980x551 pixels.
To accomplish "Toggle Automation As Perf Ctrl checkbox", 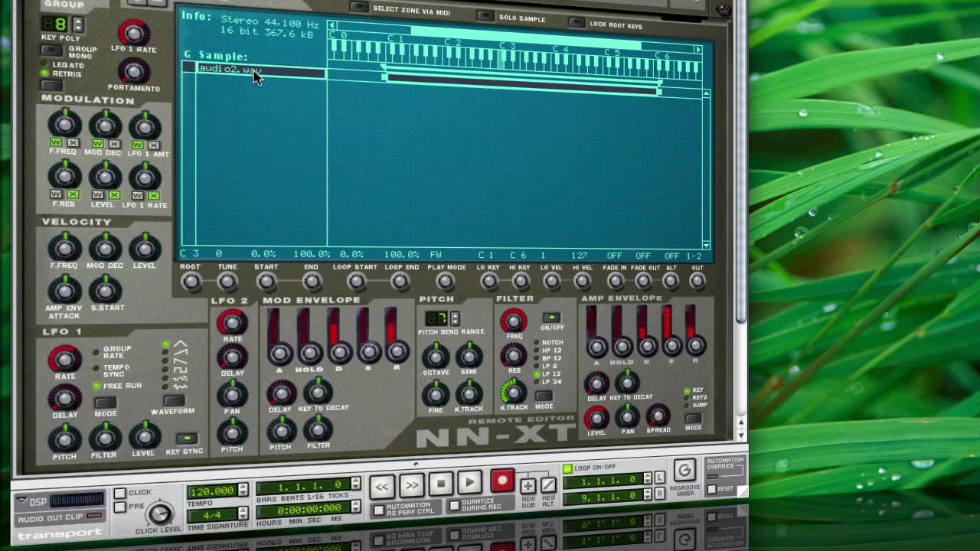I will click(379, 510).
